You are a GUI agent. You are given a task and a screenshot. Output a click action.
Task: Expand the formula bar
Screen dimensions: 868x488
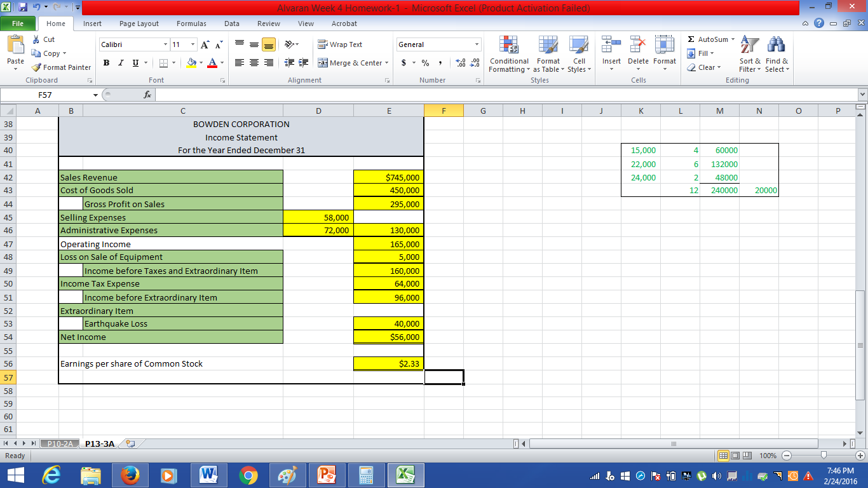coord(862,95)
